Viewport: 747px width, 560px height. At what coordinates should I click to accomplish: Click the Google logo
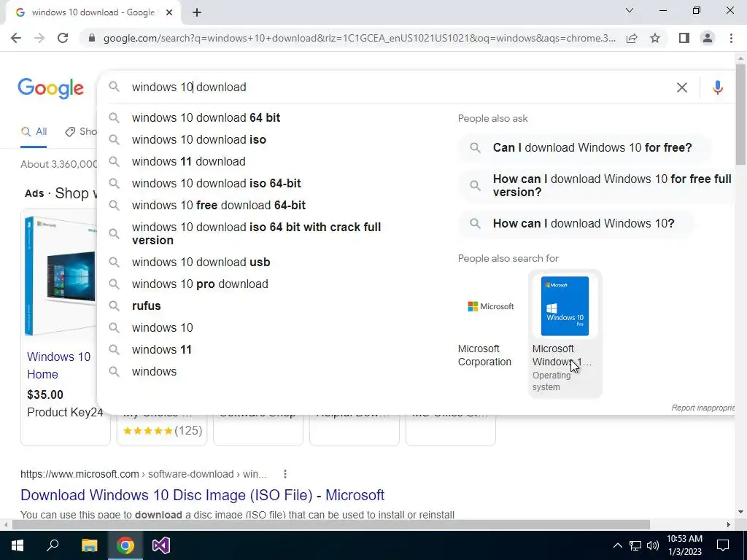tap(51, 88)
